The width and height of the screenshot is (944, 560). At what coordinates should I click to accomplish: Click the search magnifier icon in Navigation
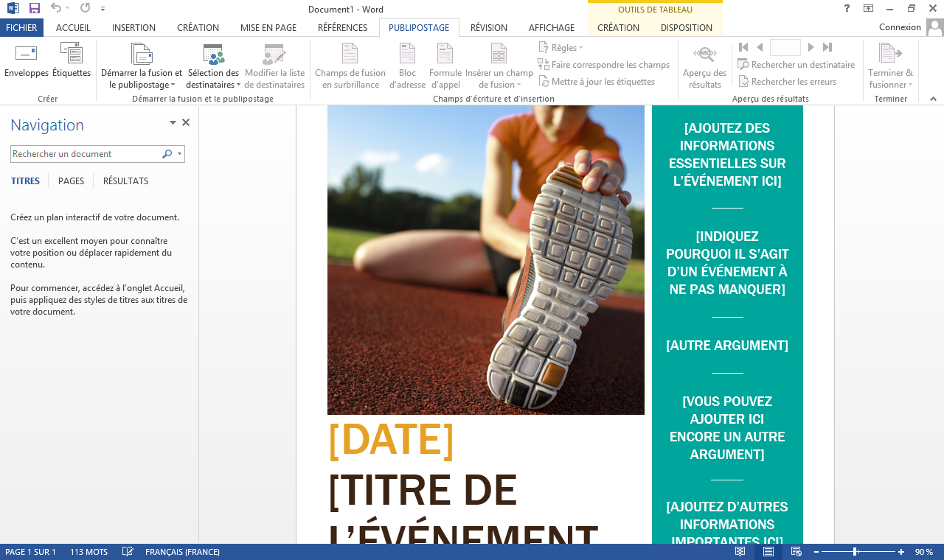tap(167, 154)
